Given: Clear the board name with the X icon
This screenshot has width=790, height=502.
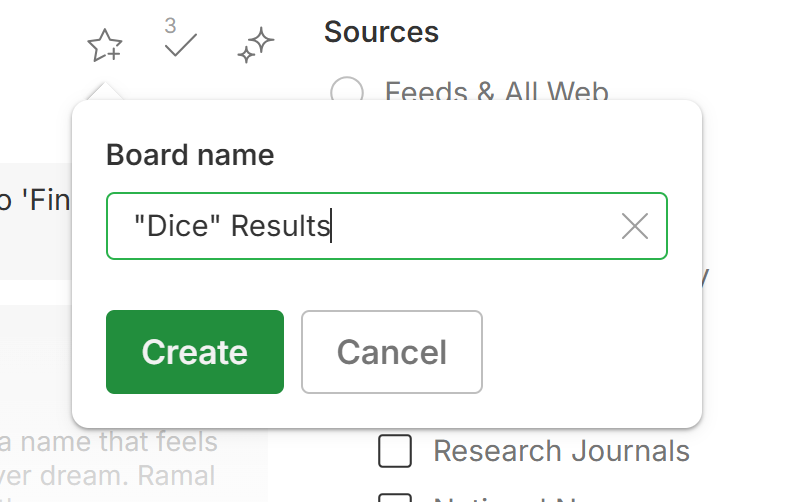Looking at the screenshot, I should (635, 226).
